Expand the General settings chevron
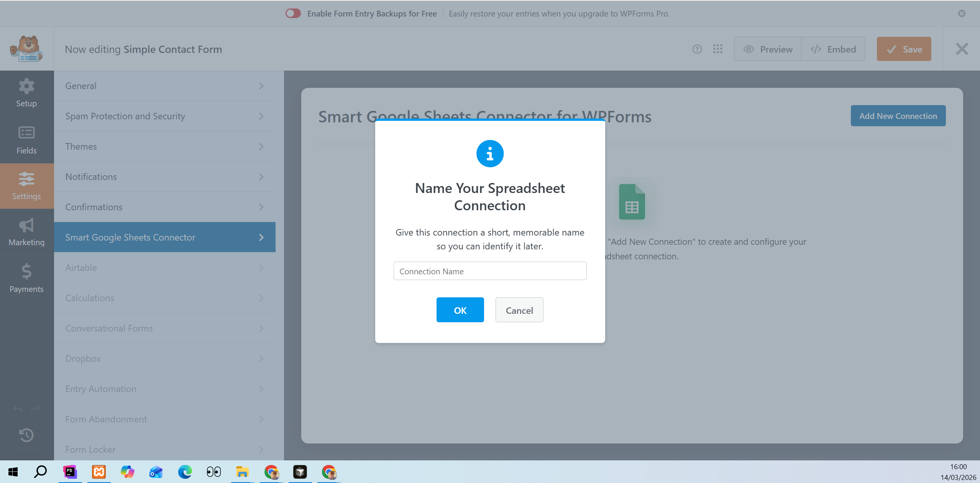Image resolution: width=980 pixels, height=483 pixels. click(x=261, y=86)
